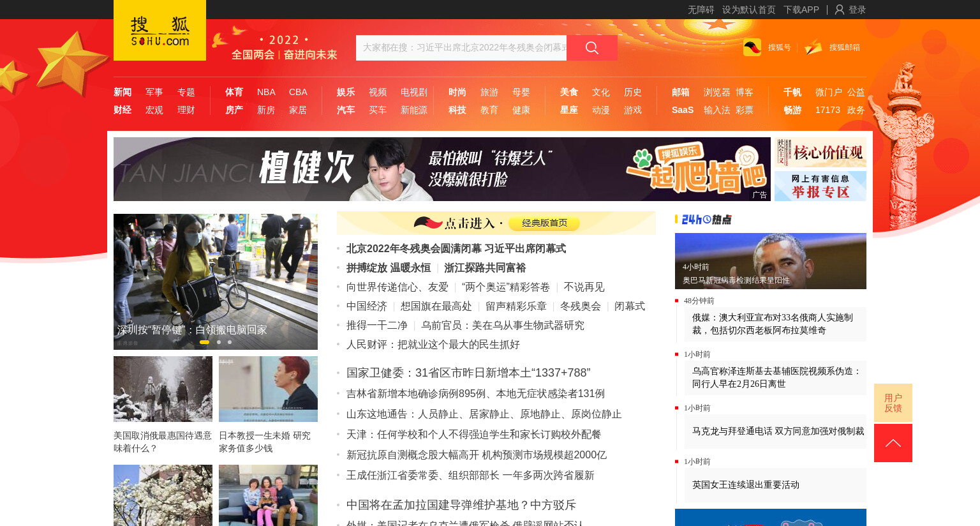Viewport: 980px width, 526px height.
Task: Open 澳大利亚宣布对33名俄商人实施制裁 news card
Action: coord(775,324)
